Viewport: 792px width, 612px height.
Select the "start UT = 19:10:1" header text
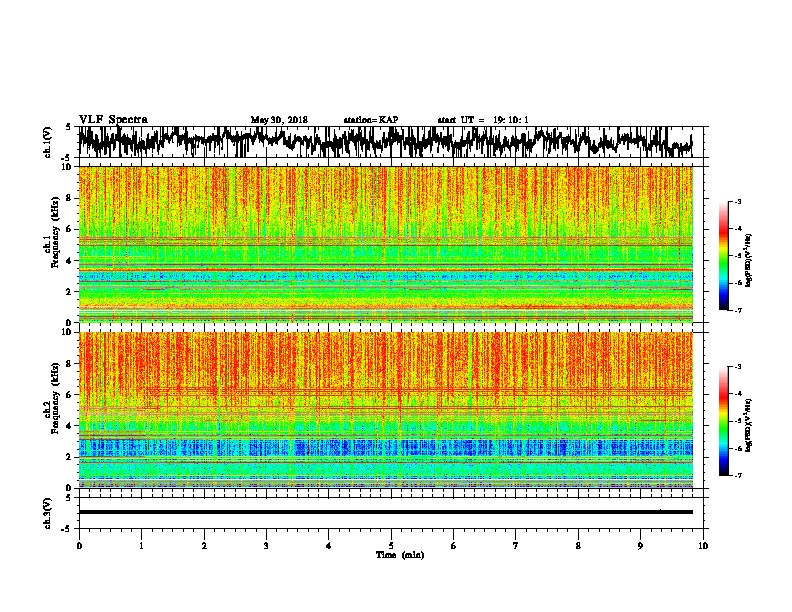(483, 120)
